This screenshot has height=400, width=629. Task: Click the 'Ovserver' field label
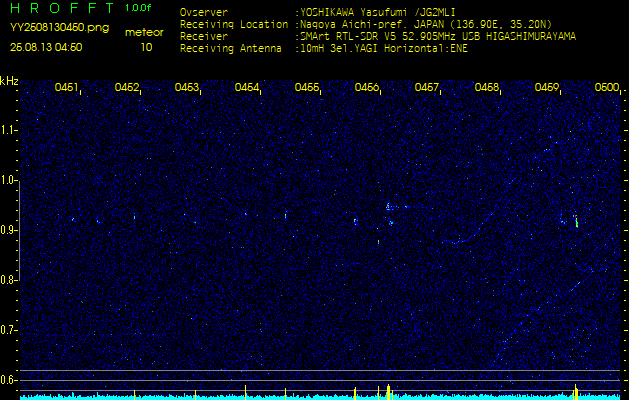click(204, 12)
